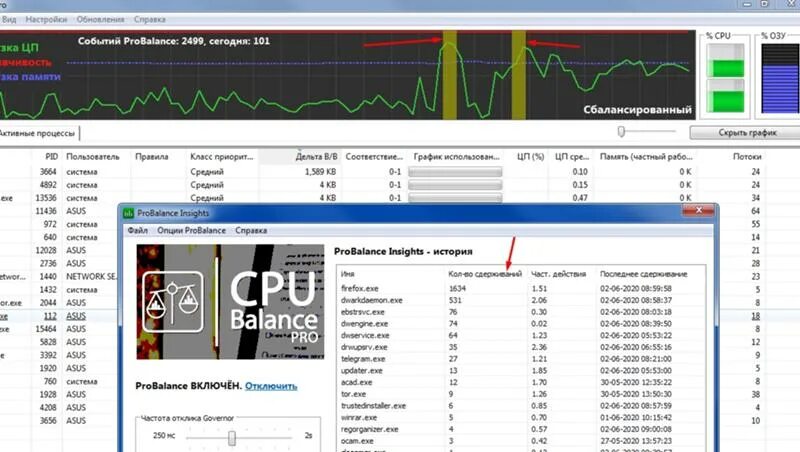This screenshot has height=452, width=800.
Task: Click the % CPU usage meter
Action: pyautogui.click(x=724, y=78)
